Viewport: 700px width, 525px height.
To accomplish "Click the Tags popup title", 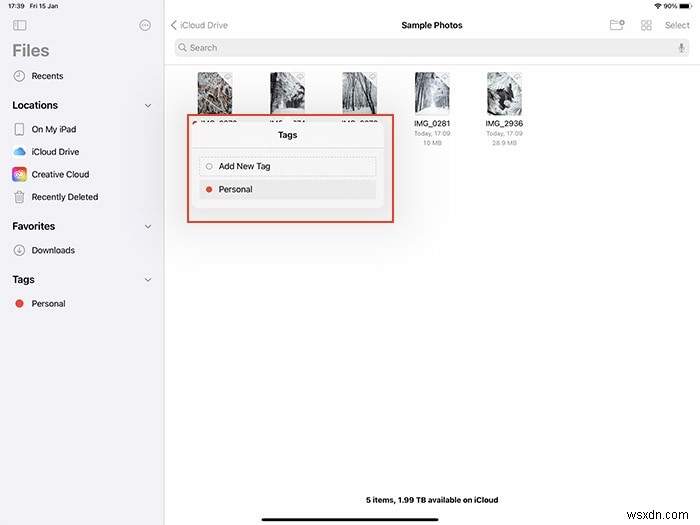I will click(288, 135).
